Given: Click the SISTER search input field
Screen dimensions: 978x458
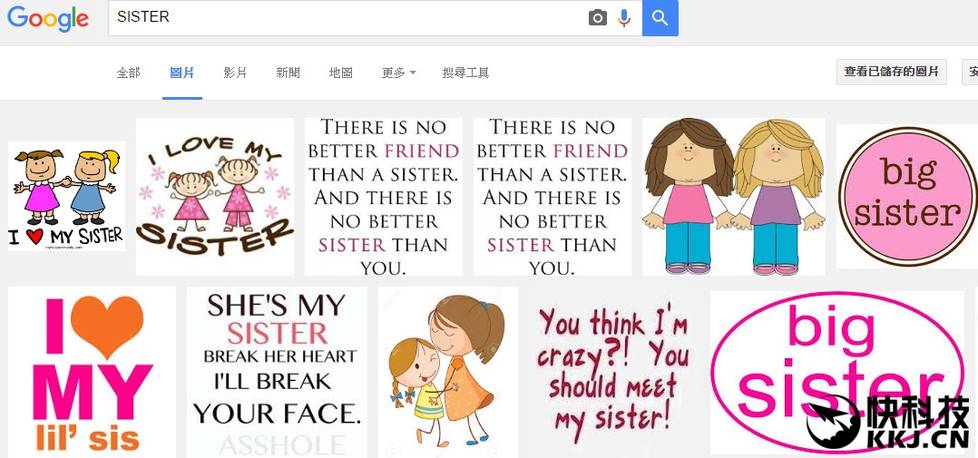Looking at the screenshot, I should click(346, 17).
